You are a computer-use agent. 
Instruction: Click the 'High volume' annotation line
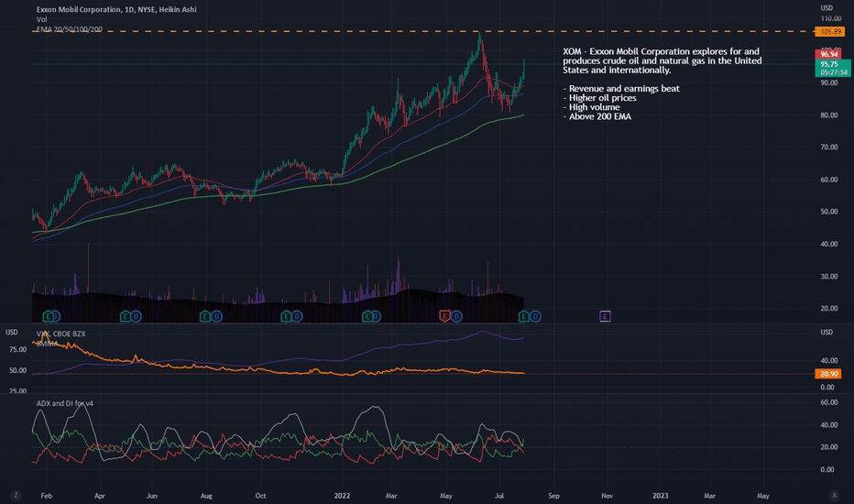(x=592, y=107)
